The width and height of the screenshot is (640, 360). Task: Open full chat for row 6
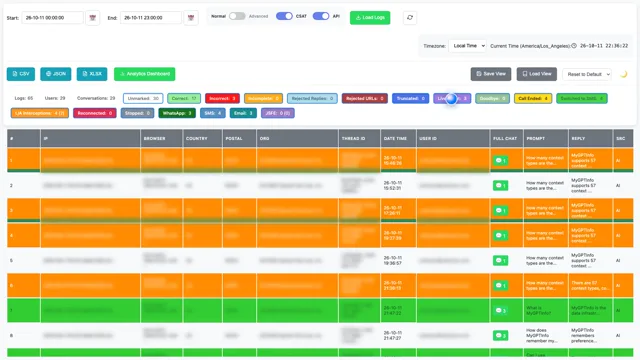500,285
